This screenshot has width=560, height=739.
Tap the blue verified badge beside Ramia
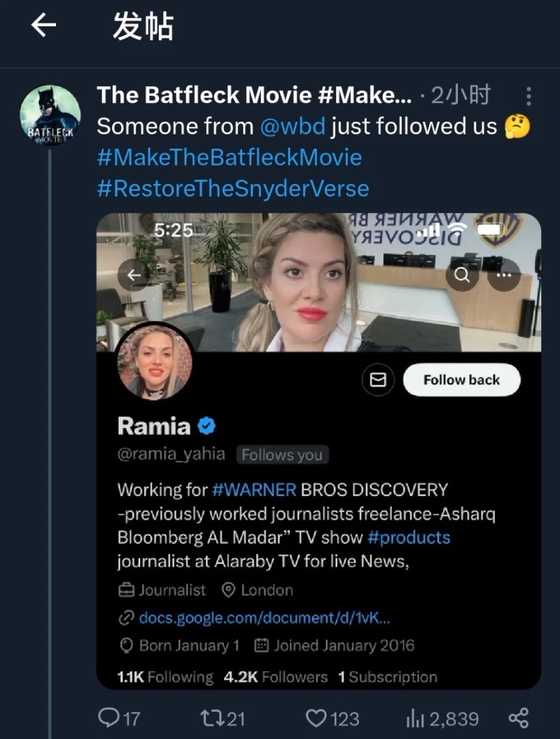[207, 426]
